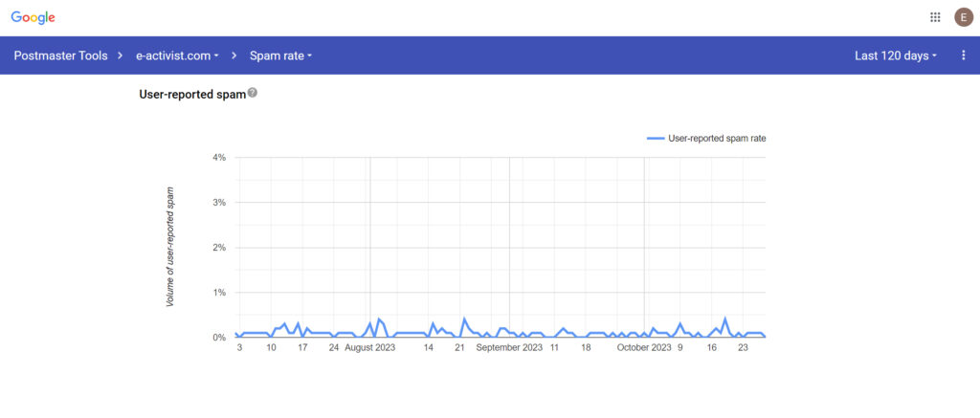The height and width of the screenshot is (418, 980).
Task: Click the blue legend line swatch
Action: [656, 139]
